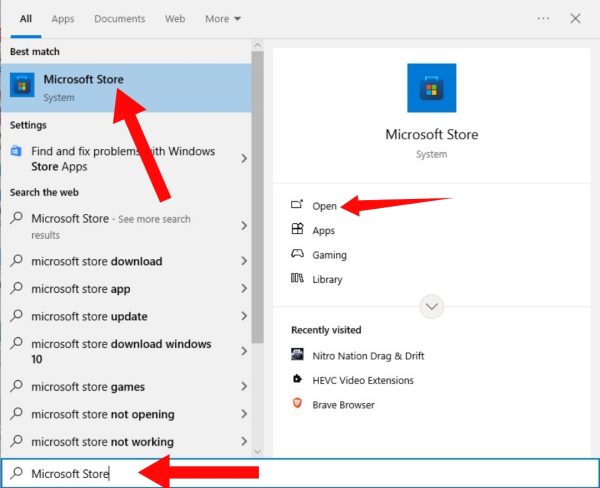Click the large Microsoft Store tile in preview pane
Screen dimensions: 600x488
click(x=431, y=88)
